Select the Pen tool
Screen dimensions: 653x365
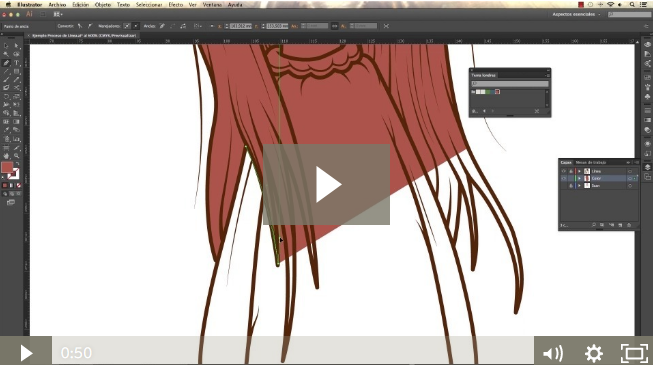click(x=6, y=63)
